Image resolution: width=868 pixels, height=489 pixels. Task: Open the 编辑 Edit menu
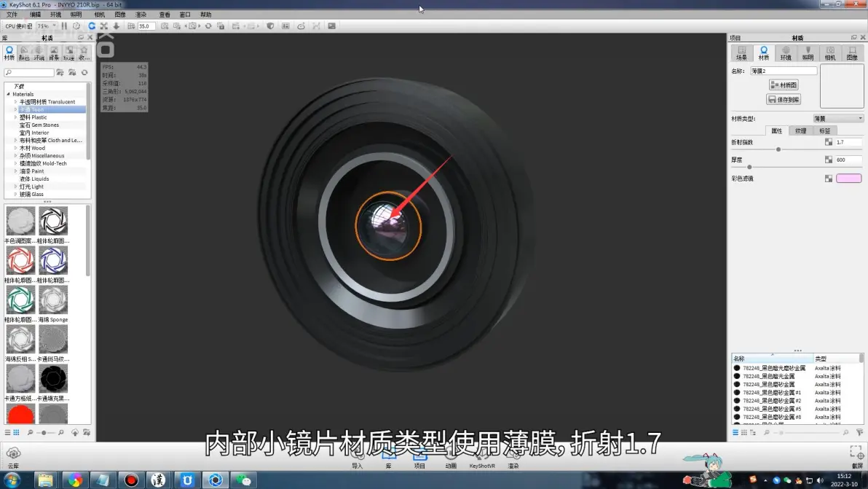tap(35, 15)
